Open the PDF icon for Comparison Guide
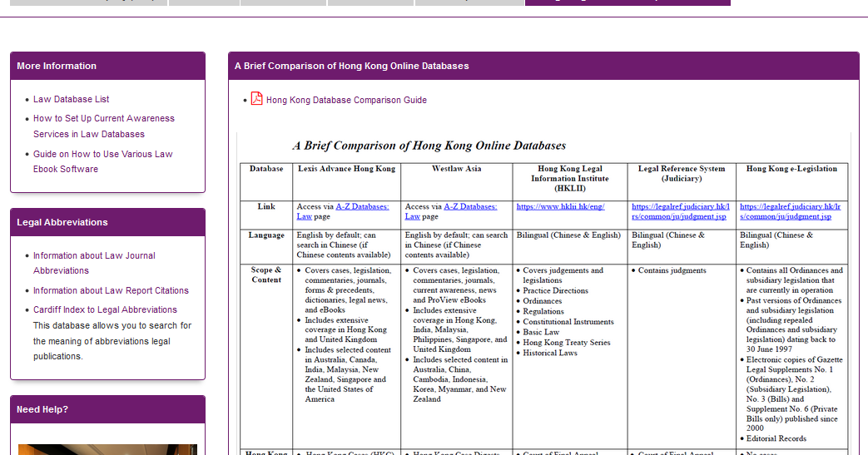 click(x=257, y=98)
